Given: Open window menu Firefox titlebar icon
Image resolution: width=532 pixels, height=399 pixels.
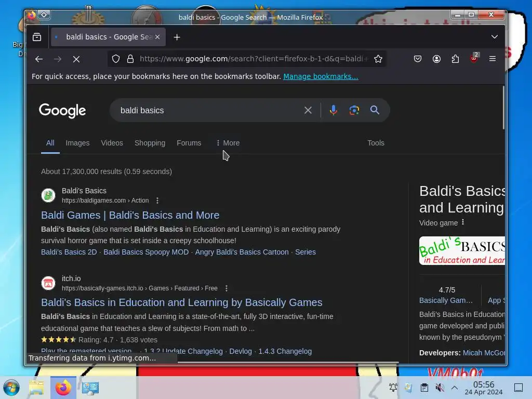Looking at the screenshot, I should point(32,15).
